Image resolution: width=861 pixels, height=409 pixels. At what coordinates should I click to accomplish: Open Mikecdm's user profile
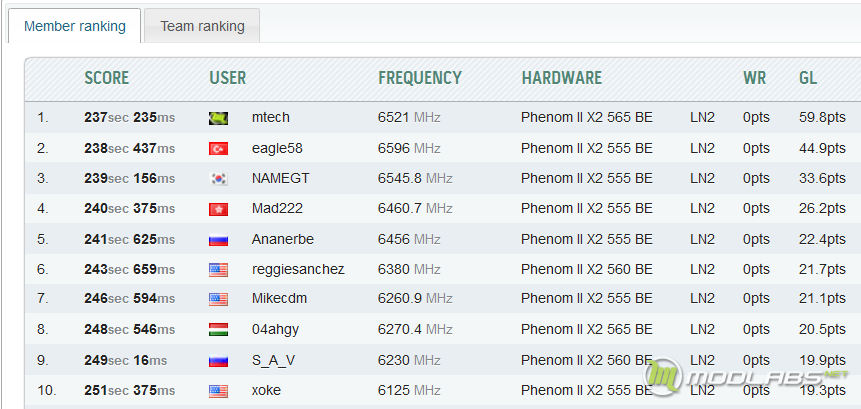tap(279, 299)
